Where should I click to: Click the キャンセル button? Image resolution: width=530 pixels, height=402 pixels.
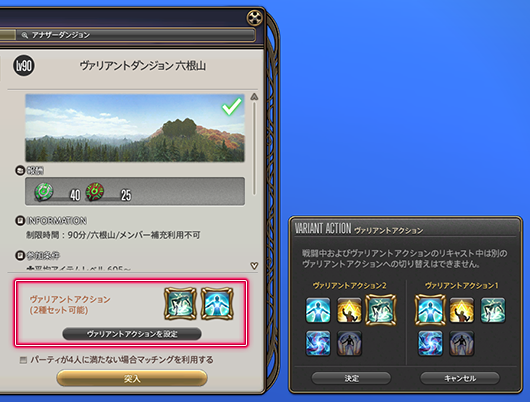[x=460, y=378]
